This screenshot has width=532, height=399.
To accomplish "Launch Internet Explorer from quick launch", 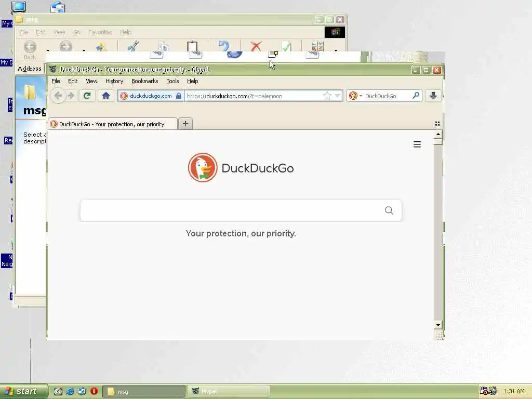I will tap(70, 391).
